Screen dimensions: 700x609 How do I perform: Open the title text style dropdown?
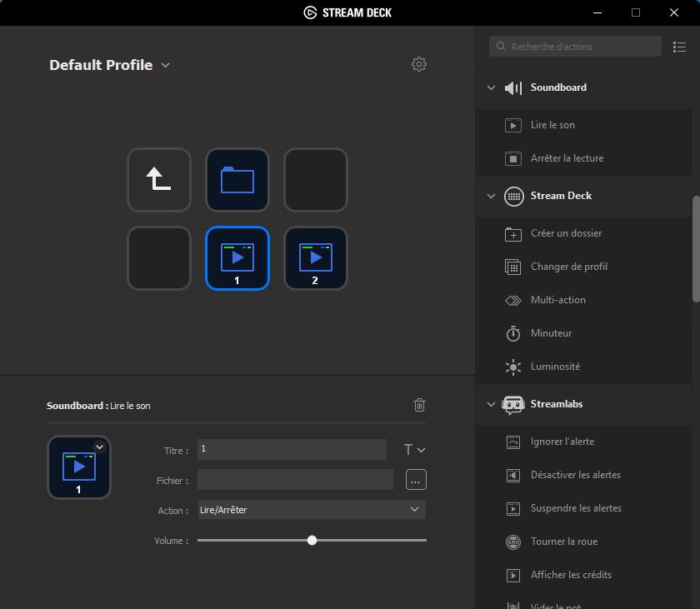point(414,450)
